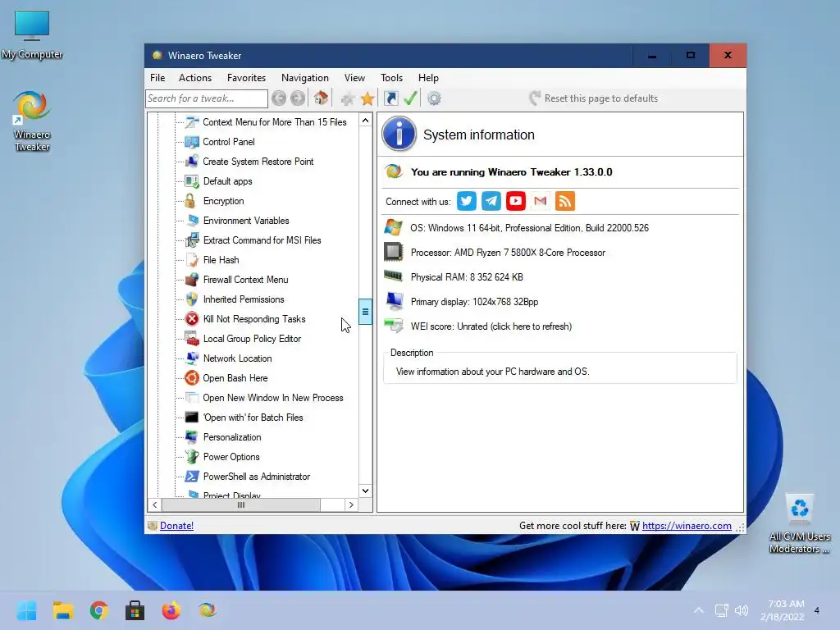Open the Favorites menu

pos(246,78)
